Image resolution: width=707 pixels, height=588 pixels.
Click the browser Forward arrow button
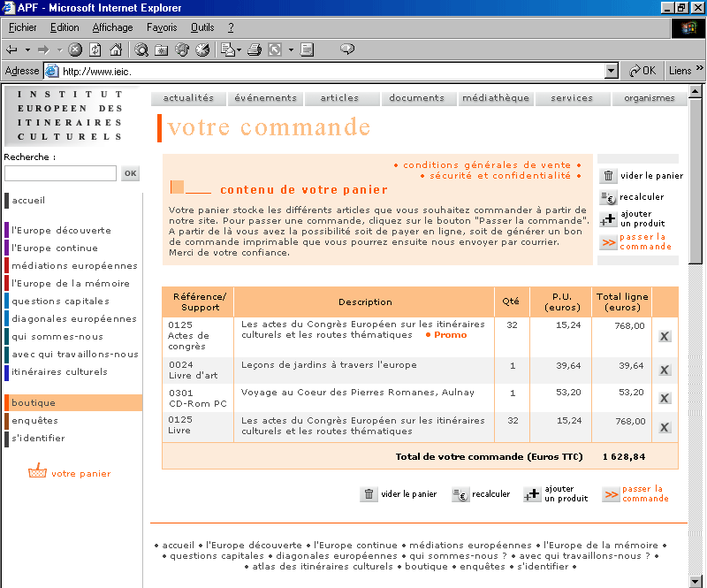(x=43, y=50)
